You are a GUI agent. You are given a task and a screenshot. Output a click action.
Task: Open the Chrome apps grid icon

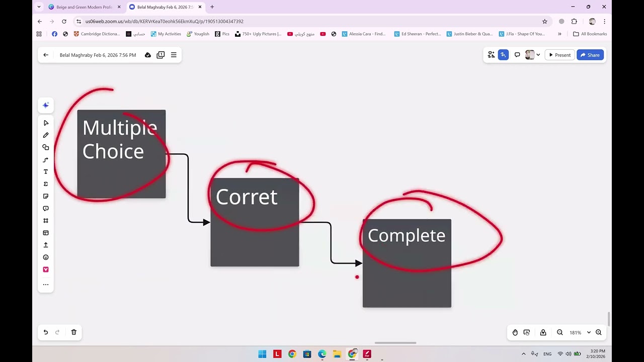[x=39, y=34]
